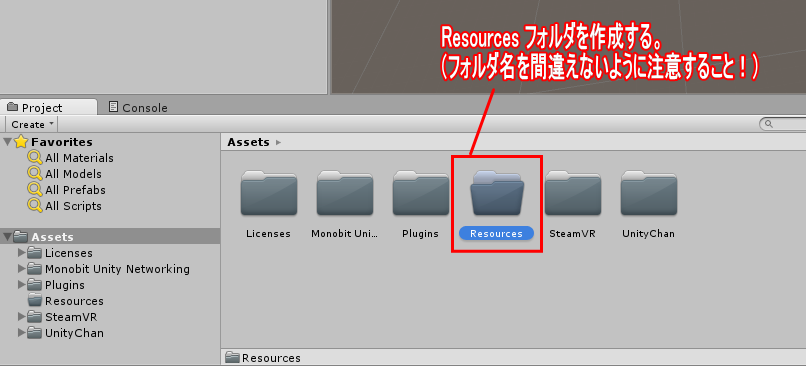Select the Project tab
This screenshot has height=366, width=806.
(x=49, y=107)
